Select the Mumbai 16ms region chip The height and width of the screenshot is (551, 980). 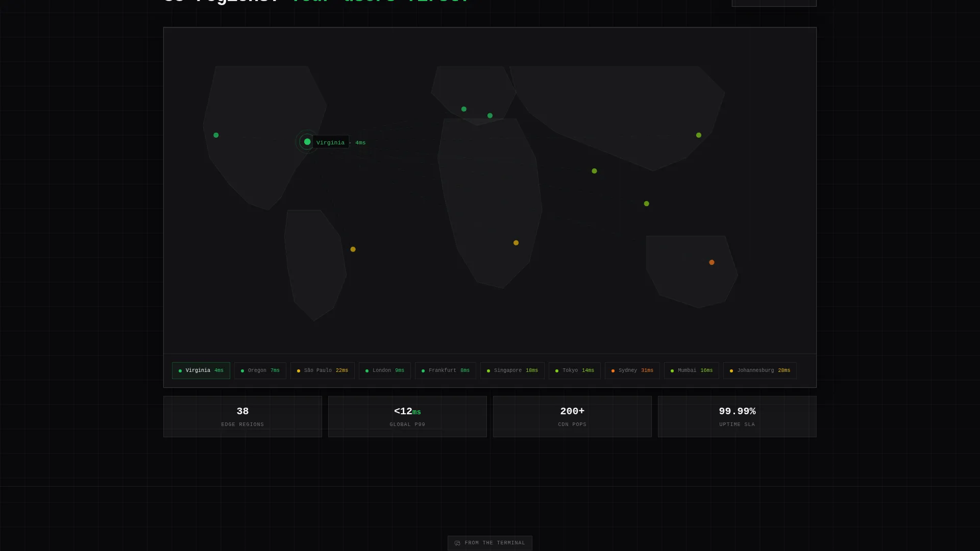click(x=692, y=370)
